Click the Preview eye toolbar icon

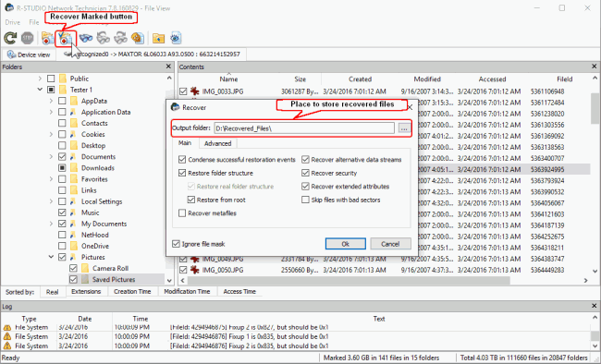(x=175, y=38)
